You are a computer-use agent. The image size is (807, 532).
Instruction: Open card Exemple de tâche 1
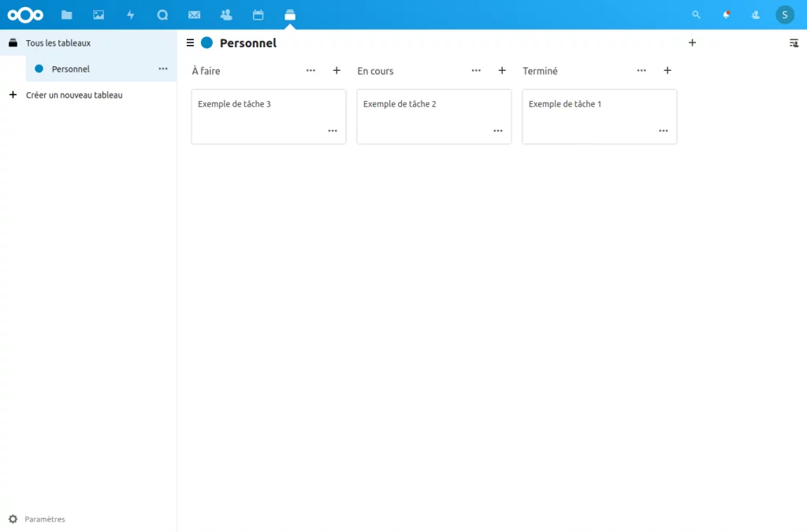600,117
